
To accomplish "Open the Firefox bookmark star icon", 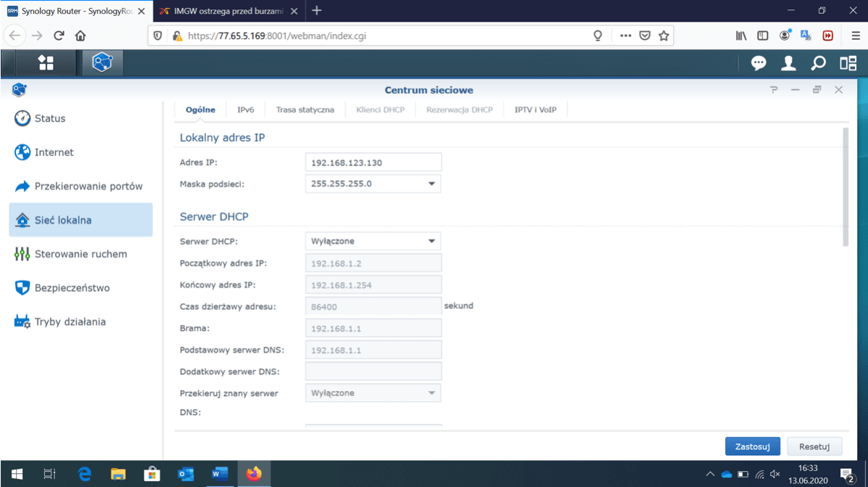I will coord(664,36).
